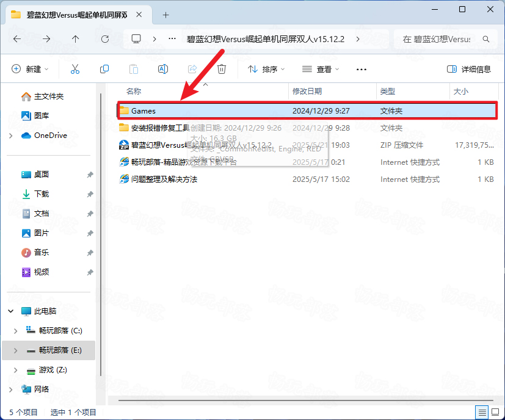Viewport: 505px width, 420px height.
Task: Expand the 畅玩部落 (E:) drive node
Action: pos(15,350)
